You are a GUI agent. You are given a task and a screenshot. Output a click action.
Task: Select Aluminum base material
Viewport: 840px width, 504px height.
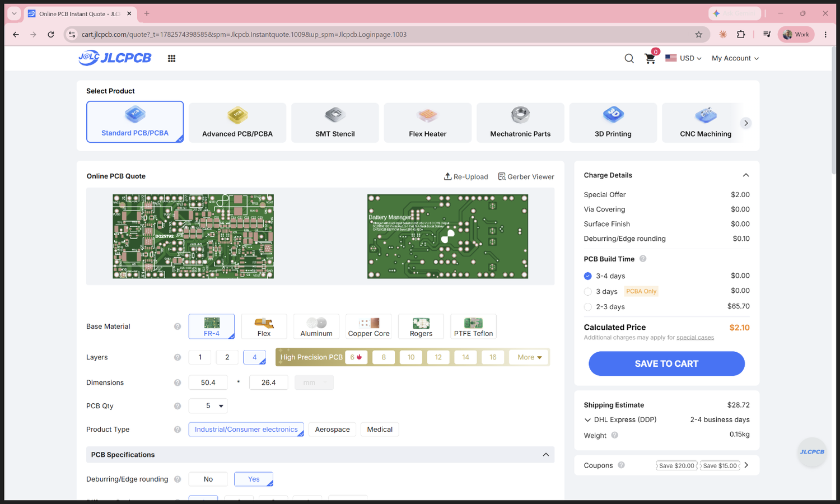click(x=316, y=326)
